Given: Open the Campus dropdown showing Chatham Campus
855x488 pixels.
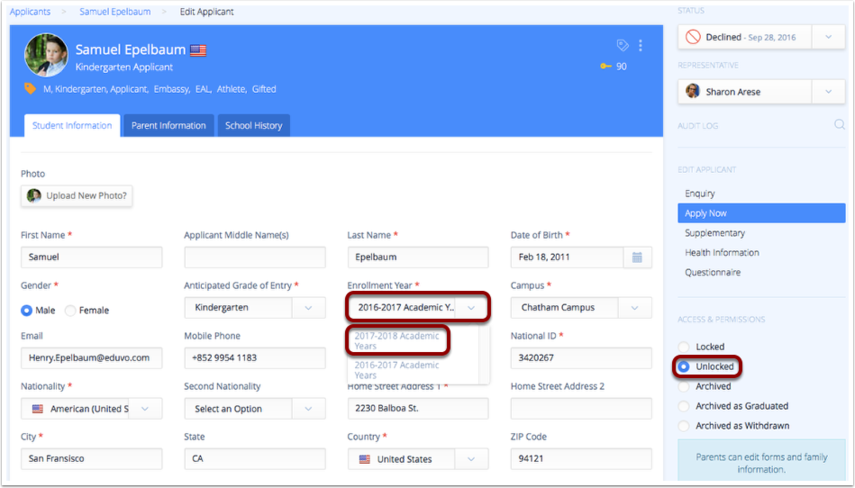Looking at the screenshot, I should 635,308.
